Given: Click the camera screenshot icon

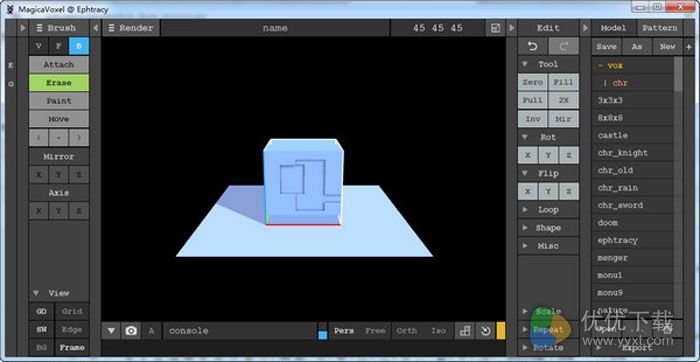Looking at the screenshot, I should (x=131, y=331).
